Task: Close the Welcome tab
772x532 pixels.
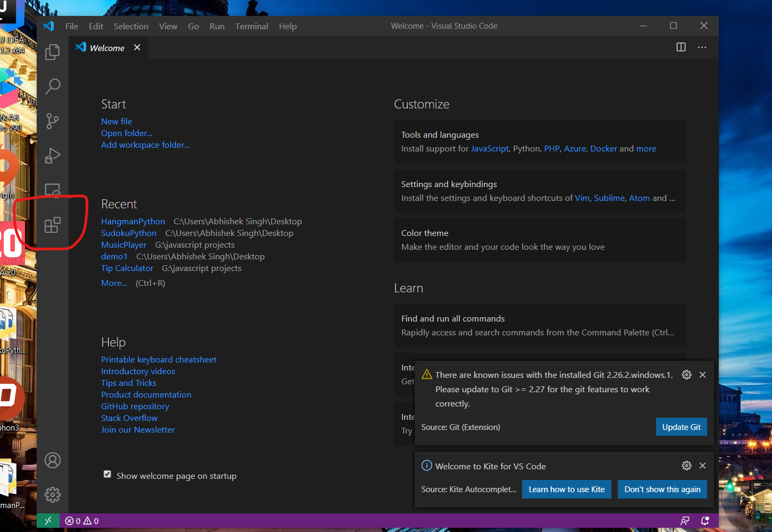Action: point(137,47)
